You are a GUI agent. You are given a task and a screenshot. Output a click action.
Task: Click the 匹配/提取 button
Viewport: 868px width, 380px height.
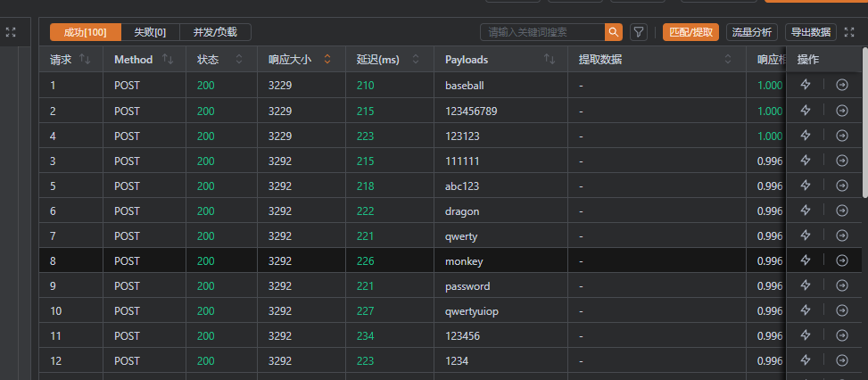[691, 32]
